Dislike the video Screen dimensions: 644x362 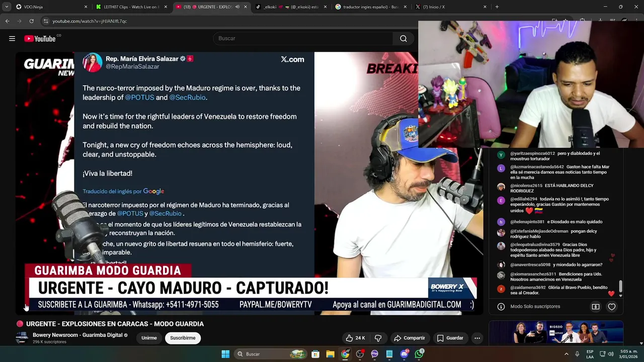coord(378,338)
